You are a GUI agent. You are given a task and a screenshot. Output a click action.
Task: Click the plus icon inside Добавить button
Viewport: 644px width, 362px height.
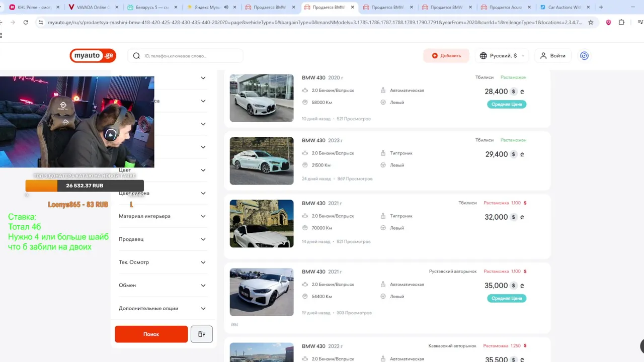click(435, 56)
